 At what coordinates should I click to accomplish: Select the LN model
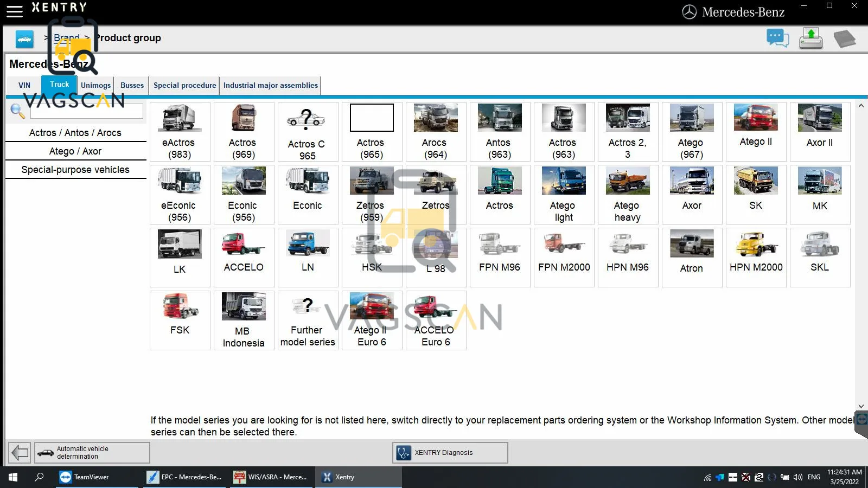click(308, 258)
